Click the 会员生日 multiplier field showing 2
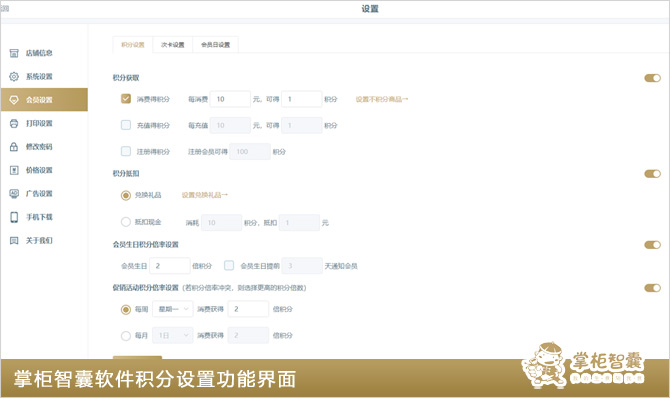The width and height of the screenshot is (670, 398). (170, 266)
